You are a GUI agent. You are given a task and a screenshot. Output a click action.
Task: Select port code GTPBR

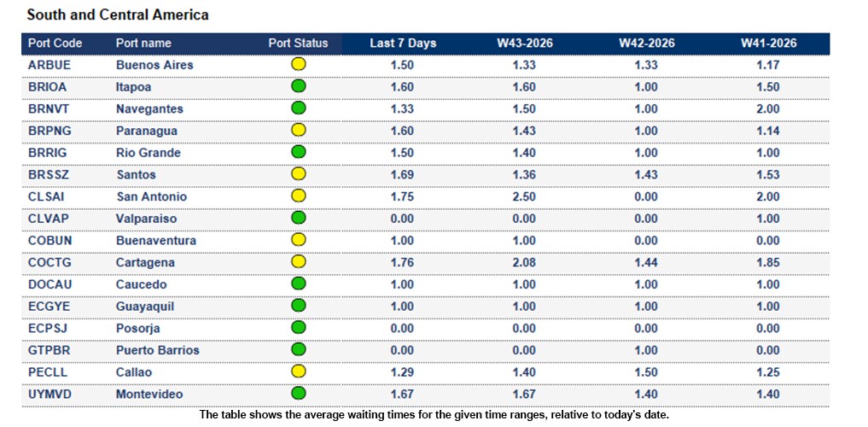point(50,350)
